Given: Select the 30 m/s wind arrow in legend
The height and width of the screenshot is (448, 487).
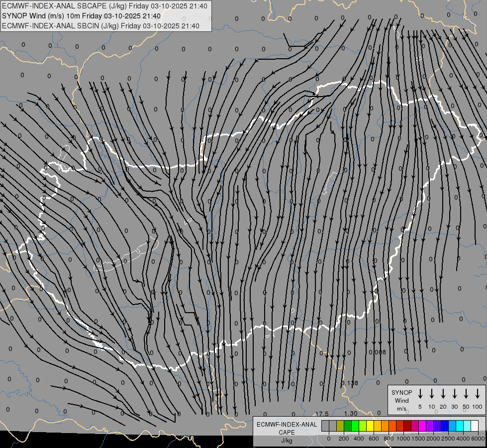Looking at the screenshot, I should click(x=455, y=394).
